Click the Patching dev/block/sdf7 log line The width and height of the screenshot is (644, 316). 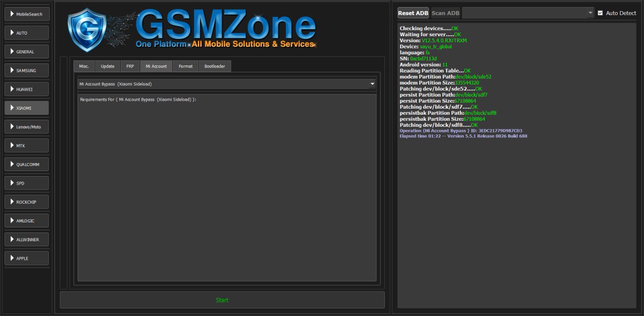[x=439, y=107]
